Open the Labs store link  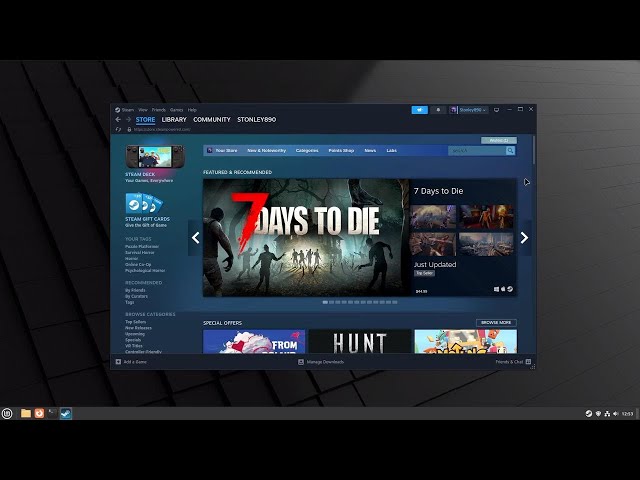coord(391,151)
